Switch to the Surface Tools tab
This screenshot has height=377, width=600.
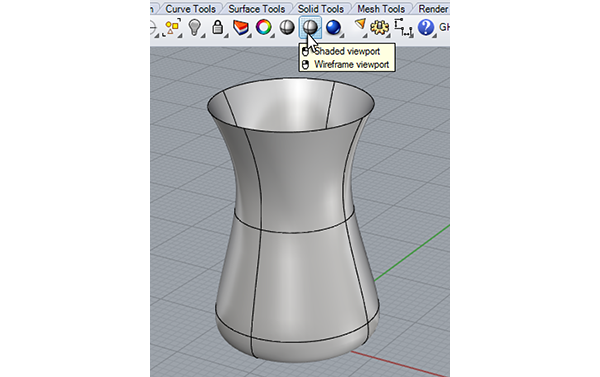coord(256,9)
